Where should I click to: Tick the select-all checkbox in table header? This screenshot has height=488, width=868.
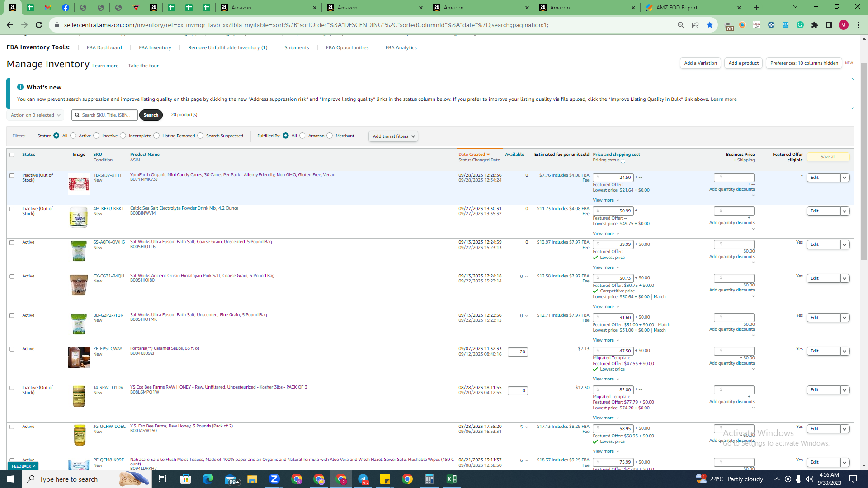pos(12,155)
